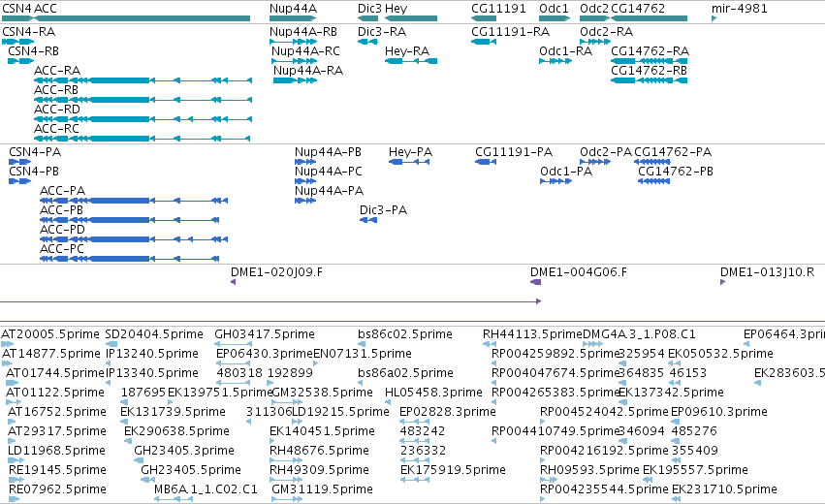Screen dimensions: 825x504
Task: Click the CSN4 gene label
Action: pos(16,9)
